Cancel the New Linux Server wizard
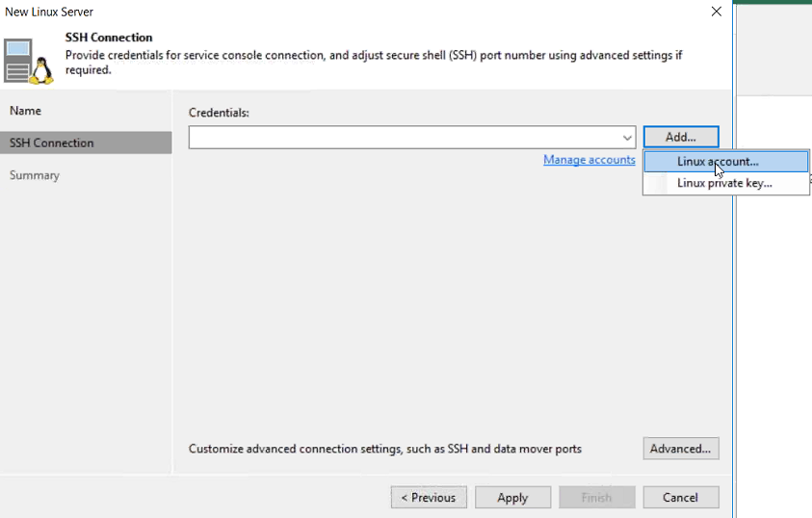This screenshot has height=518, width=812. [x=681, y=498]
